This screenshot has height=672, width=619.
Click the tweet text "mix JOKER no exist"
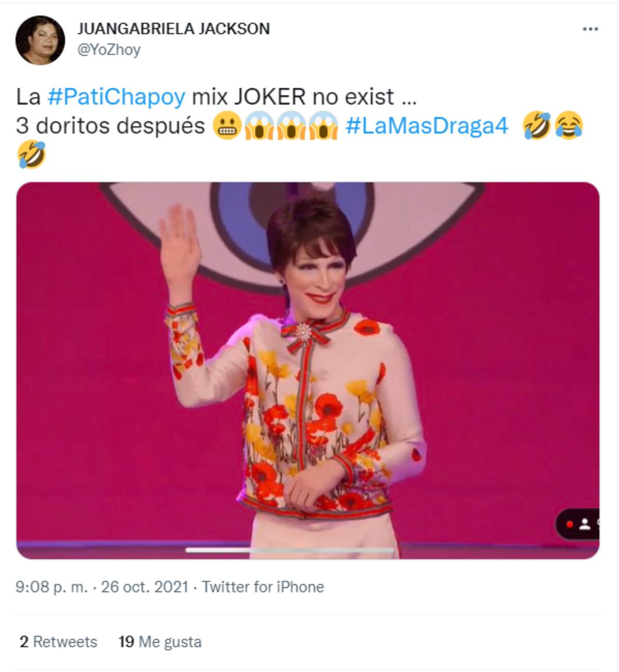293,97
